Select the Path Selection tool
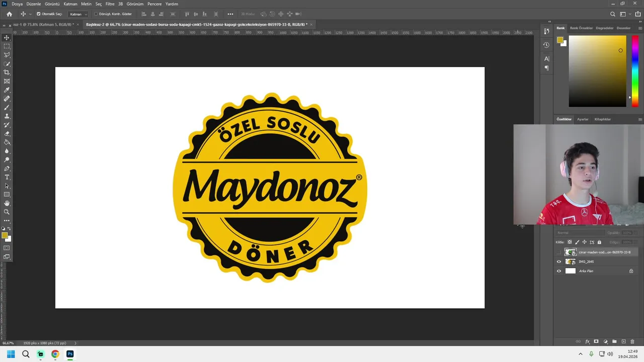The height and width of the screenshot is (362, 644). 7,186
